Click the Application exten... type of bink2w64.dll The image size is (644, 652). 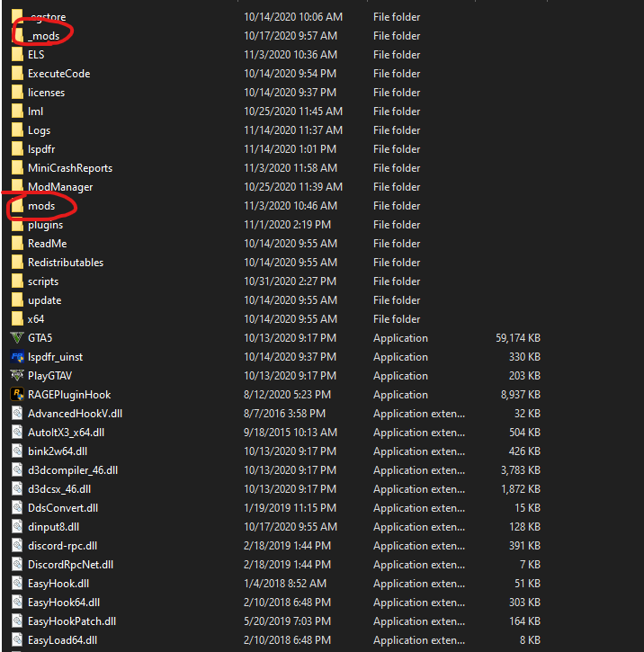[419, 451]
